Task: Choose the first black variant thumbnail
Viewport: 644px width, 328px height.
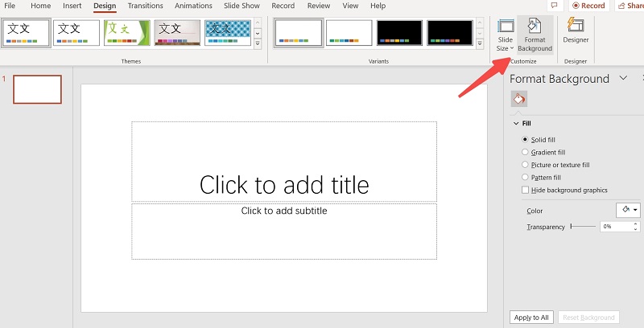Action: [399, 33]
